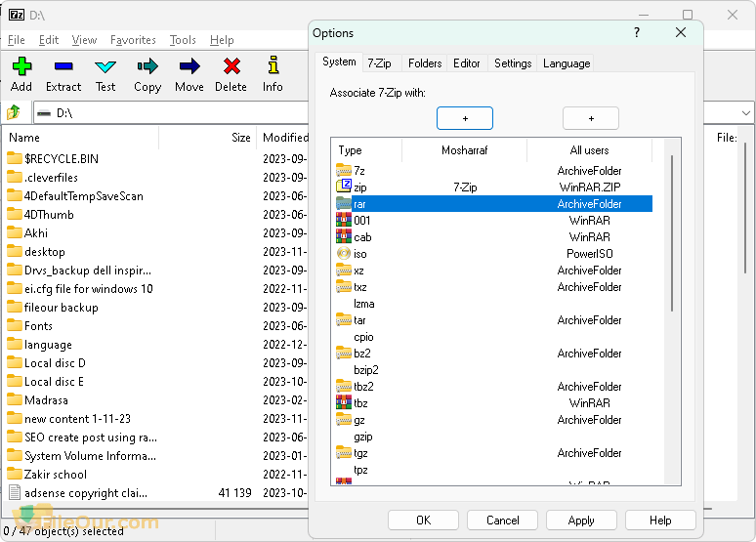Click the Cancel button in Options
The width and height of the screenshot is (756, 542).
click(x=502, y=521)
